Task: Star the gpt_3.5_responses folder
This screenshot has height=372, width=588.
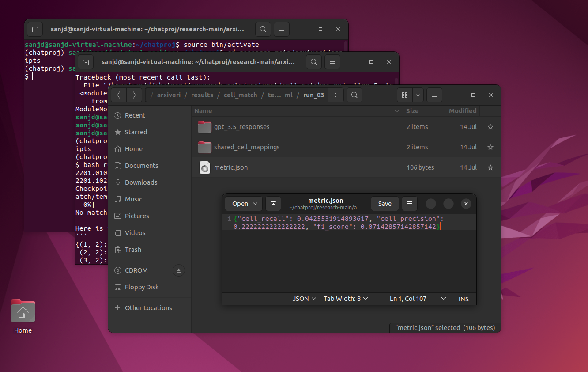Action: [x=490, y=127]
